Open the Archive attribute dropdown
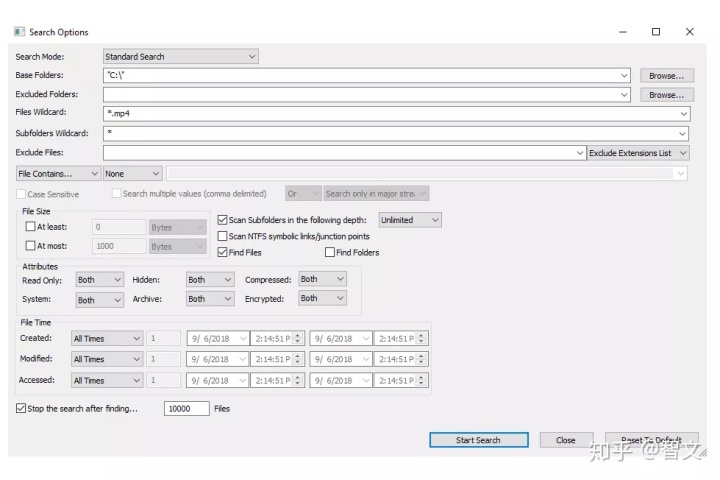 210,299
